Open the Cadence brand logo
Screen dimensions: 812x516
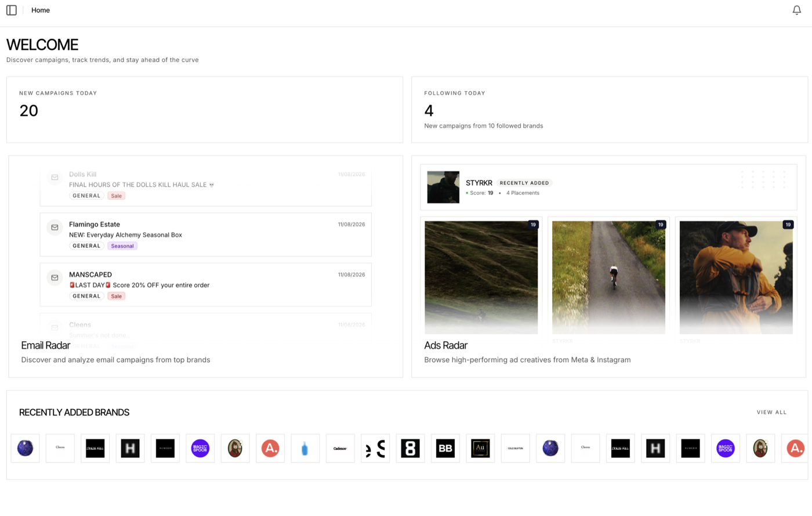(340, 448)
